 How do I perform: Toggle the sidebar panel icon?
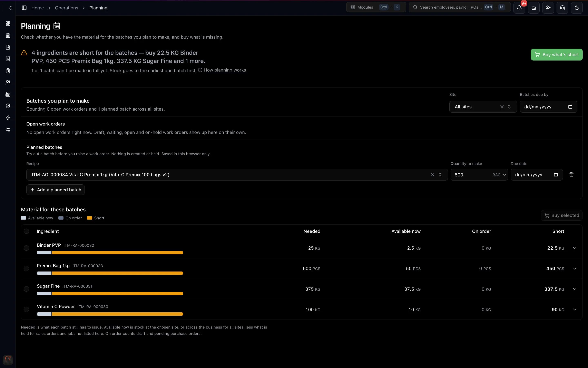tap(24, 8)
